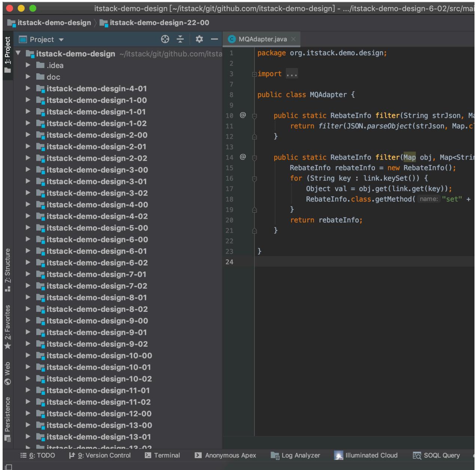Expand the itstack-demo-design-2-00 module
This screenshot has width=476, height=470.
28,135
